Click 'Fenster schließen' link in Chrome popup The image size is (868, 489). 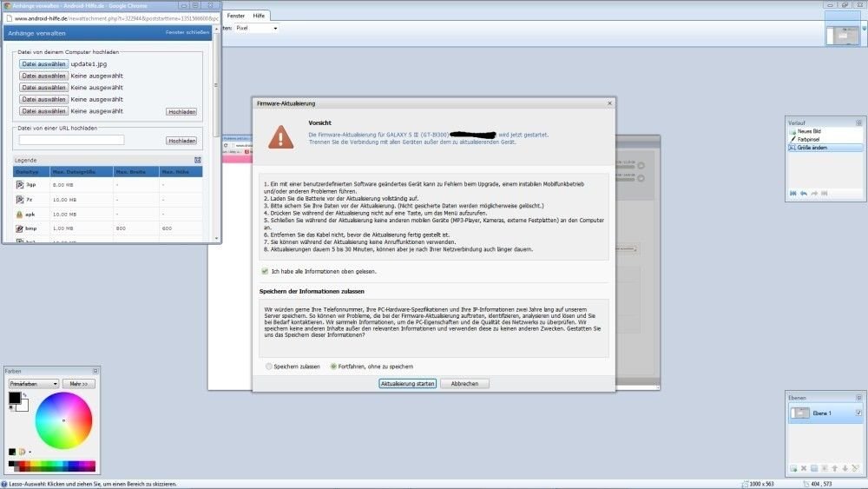[187, 33]
